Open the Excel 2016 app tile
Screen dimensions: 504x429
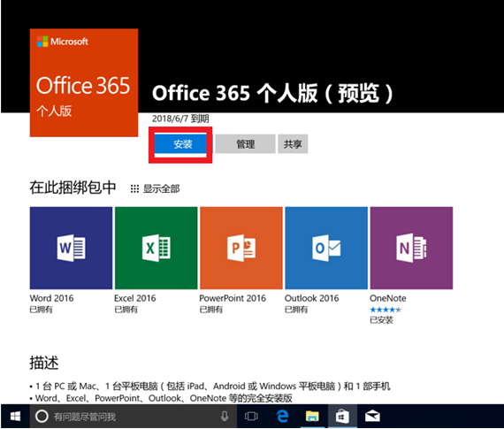[157, 248]
